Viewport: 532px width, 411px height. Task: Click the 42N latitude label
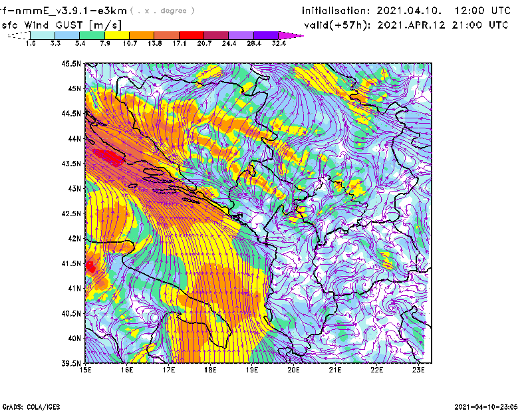click(x=74, y=239)
